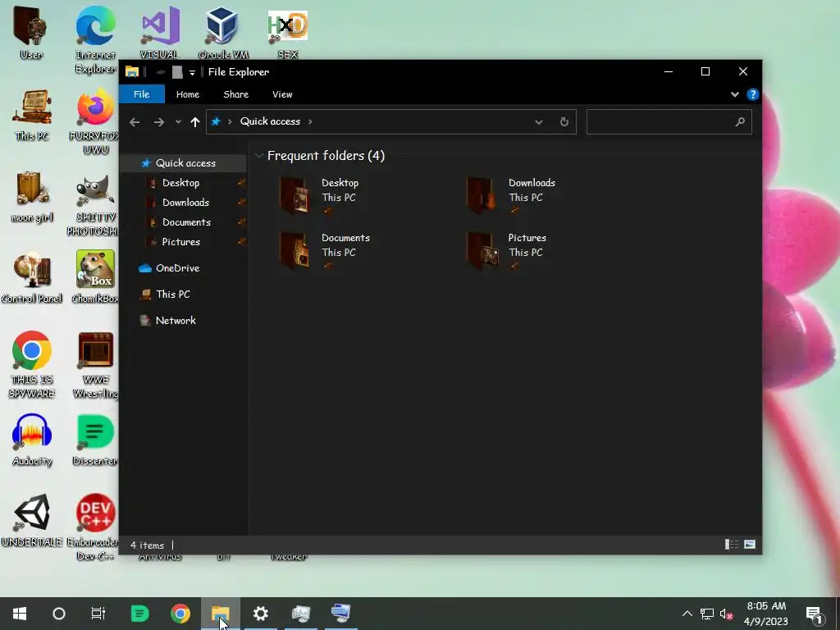Select the Pictures frequent folder
This screenshot has width=840, height=630.
tap(506, 251)
